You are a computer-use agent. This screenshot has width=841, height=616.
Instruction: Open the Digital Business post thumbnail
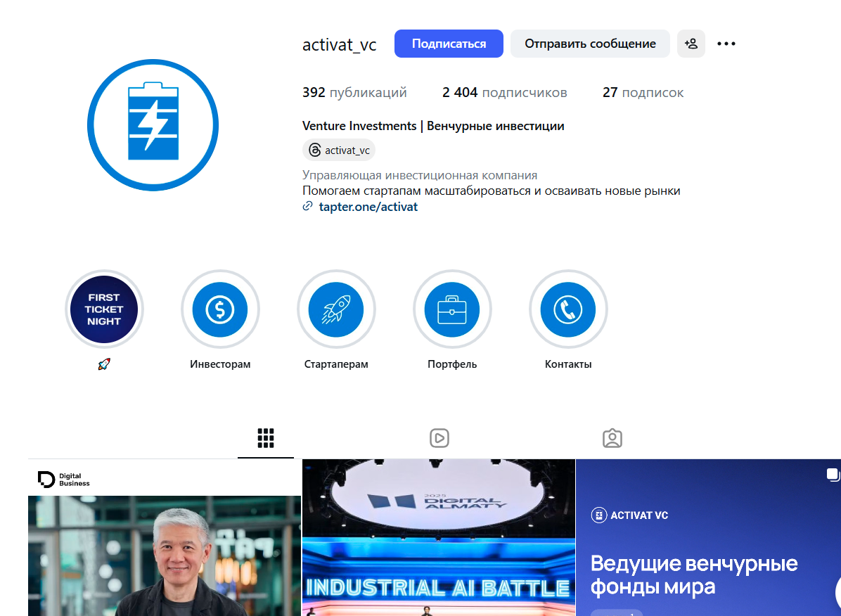tap(165, 538)
